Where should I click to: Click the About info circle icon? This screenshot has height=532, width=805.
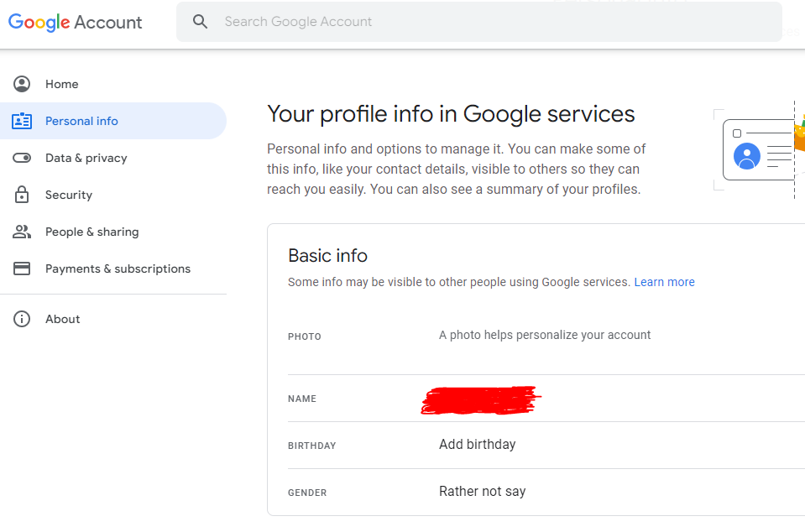coord(22,319)
